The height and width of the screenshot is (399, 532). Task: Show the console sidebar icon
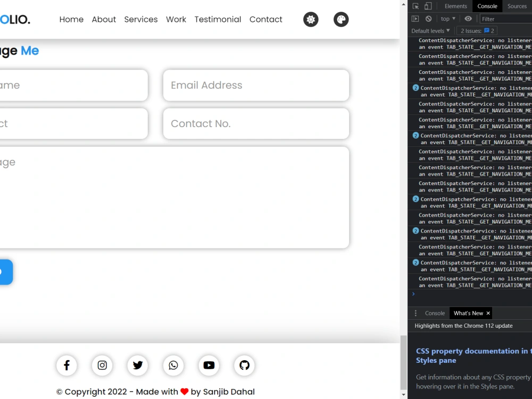pos(415,19)
